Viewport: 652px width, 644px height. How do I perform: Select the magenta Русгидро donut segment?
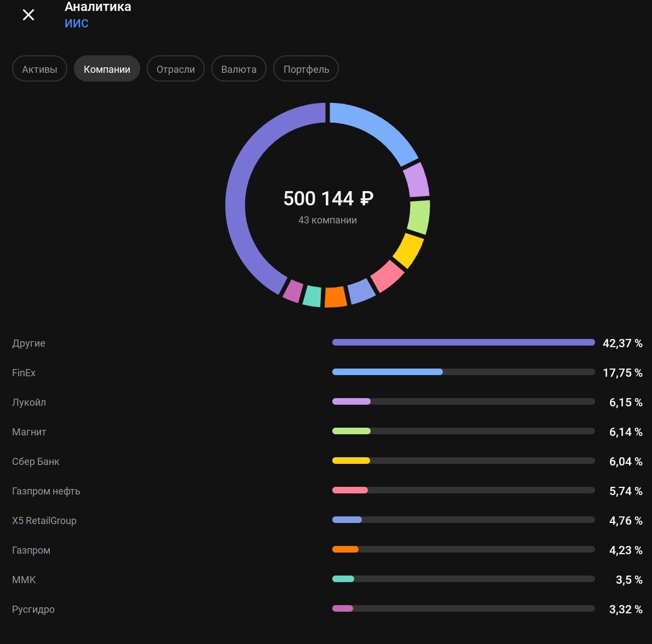[293, 291]
